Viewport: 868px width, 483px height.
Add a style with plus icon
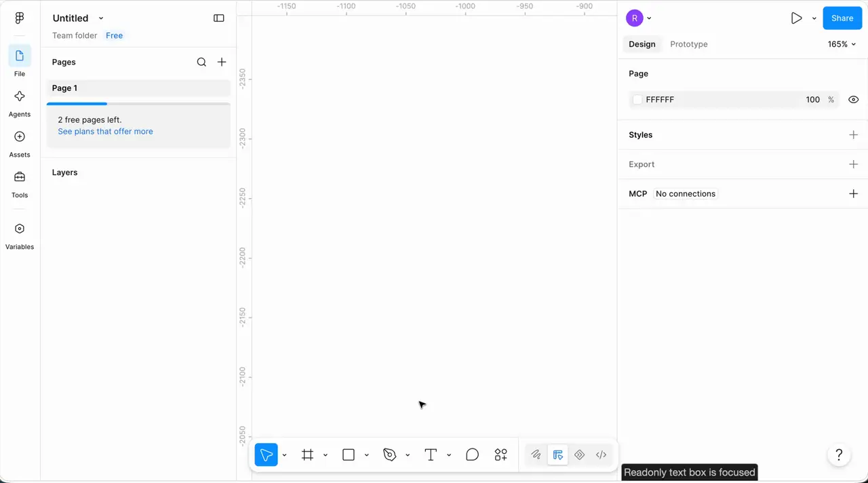tap(854, 135)
